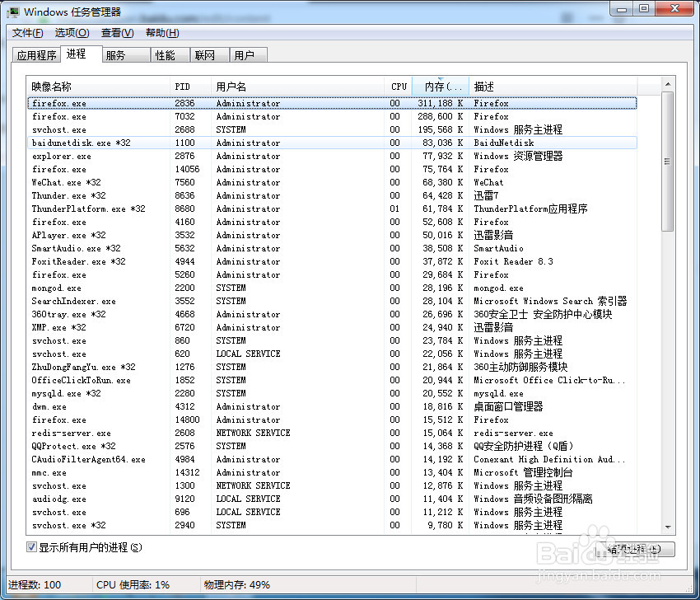Sort processes by the PID column
The height and width of the screenshot is (600, 700).
183,86
